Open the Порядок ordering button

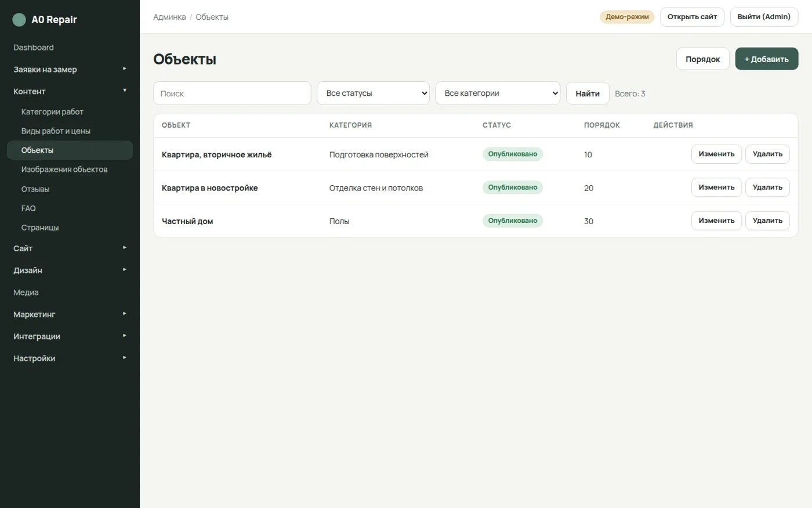[702, 59]
